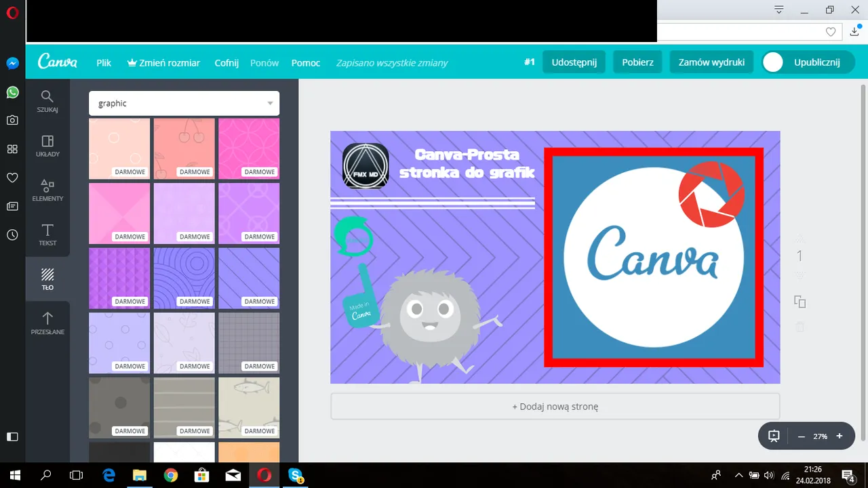This screenshot has height=488, width=868.
Task: Select the Tło background panel
Action: (x=47, y=279)
